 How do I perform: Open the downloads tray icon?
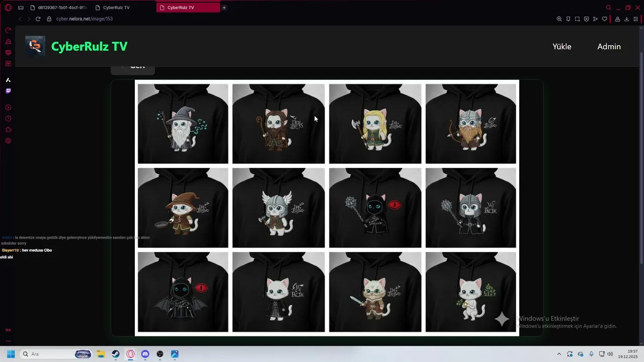pos(626,19)
